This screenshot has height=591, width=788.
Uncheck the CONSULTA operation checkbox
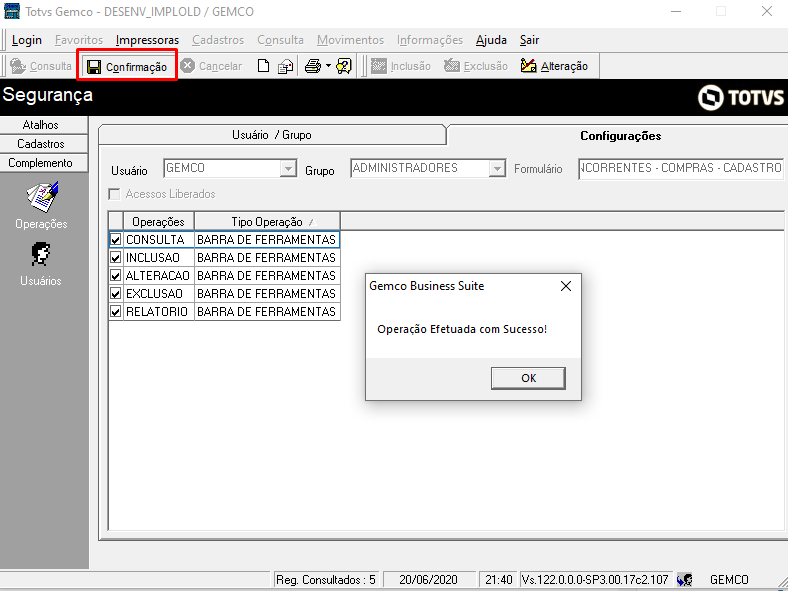(x=116, y=240)
